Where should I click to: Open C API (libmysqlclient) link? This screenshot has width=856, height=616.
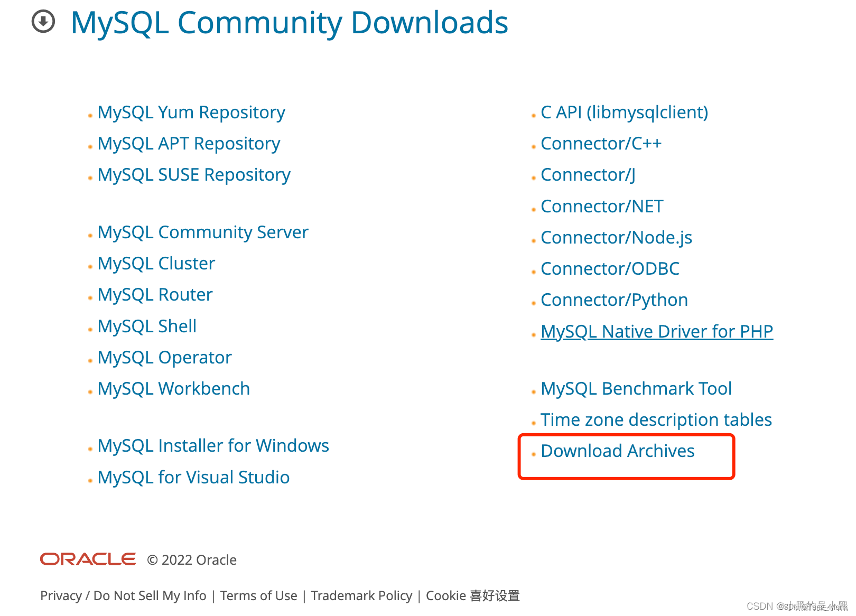coord(624,113)
